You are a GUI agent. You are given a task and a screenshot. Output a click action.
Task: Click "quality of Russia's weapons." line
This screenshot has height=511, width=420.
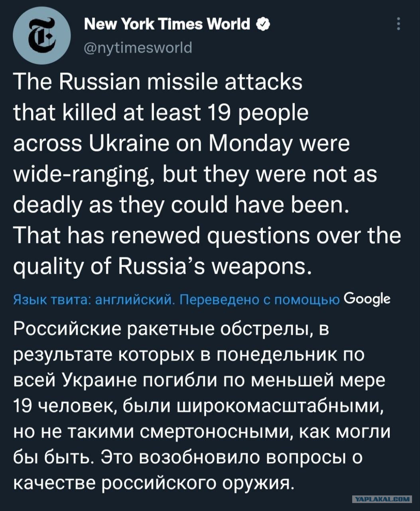162,267
